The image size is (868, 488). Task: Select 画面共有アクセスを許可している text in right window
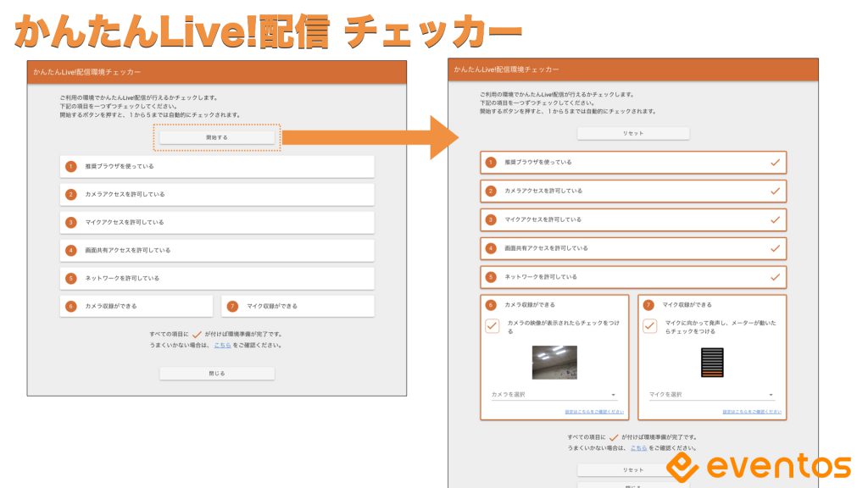tap(547, 248)
